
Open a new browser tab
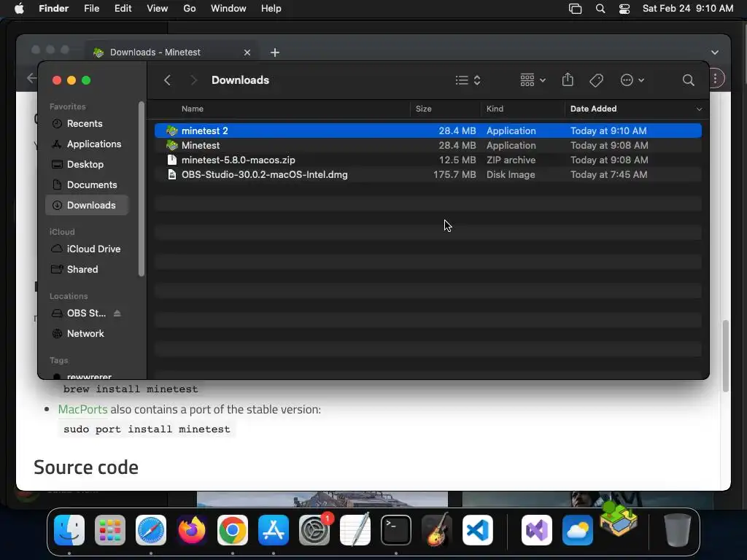[275, 52]
